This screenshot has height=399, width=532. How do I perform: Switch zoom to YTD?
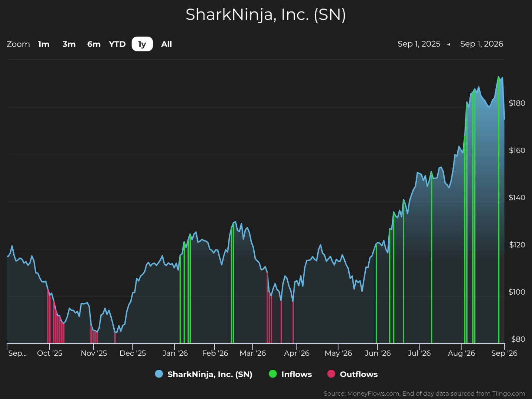[x=117, y=44]
